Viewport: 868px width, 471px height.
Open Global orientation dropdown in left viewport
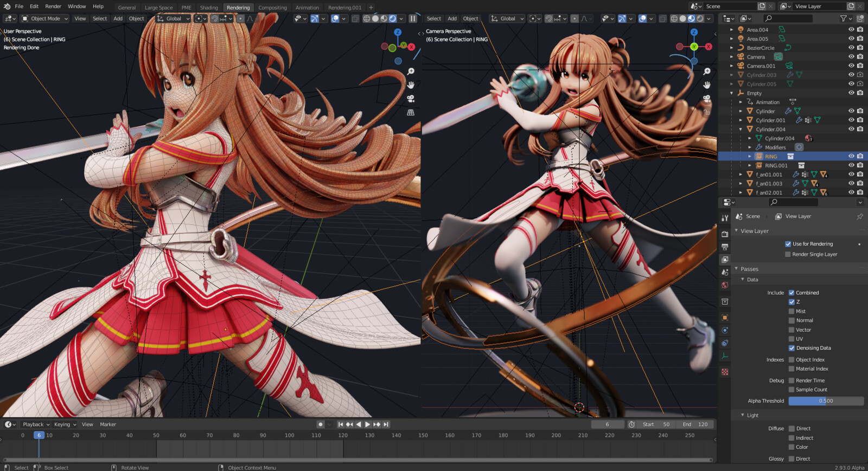pyautogui.click(x=174, y=18)
